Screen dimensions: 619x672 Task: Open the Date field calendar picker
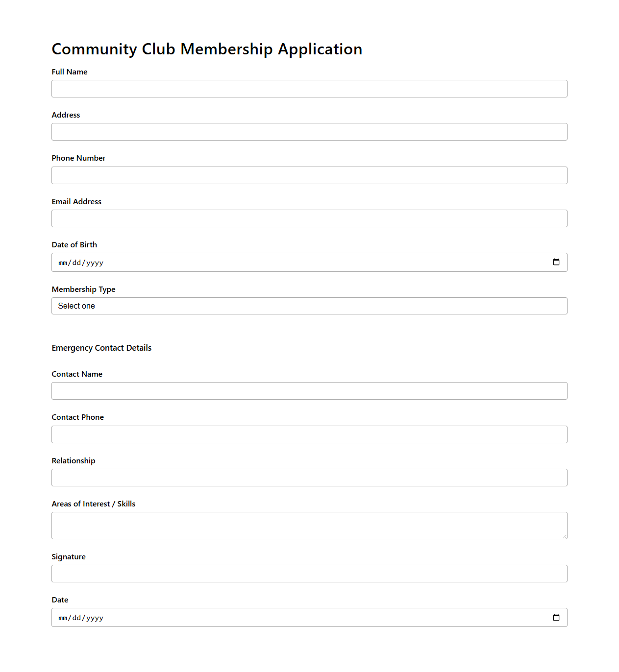coord(556,617)
